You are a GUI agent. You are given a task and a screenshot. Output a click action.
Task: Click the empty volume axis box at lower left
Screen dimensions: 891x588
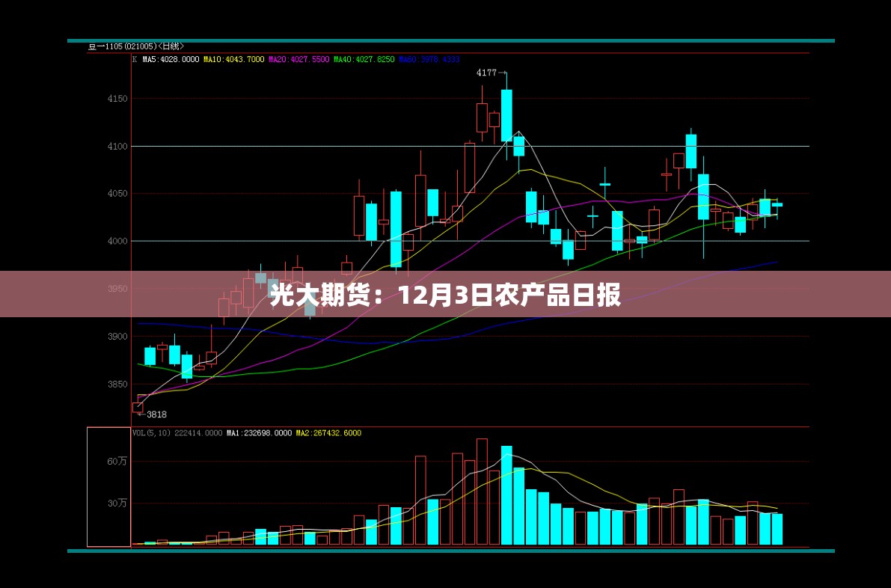click(x=108, y=487)
